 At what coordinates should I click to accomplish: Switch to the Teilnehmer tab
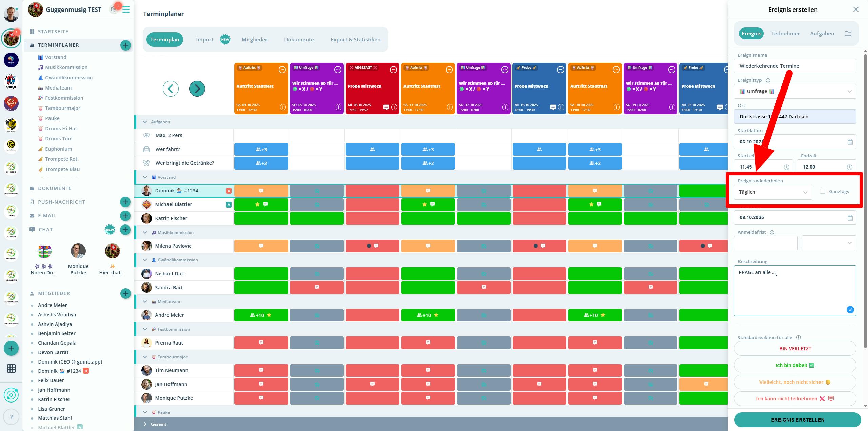pyautogui.click(x=785, y=33)
